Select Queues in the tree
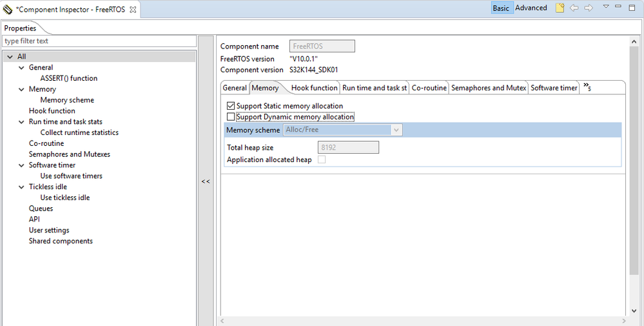Screen dimensions: 644x326 [41, 209]
